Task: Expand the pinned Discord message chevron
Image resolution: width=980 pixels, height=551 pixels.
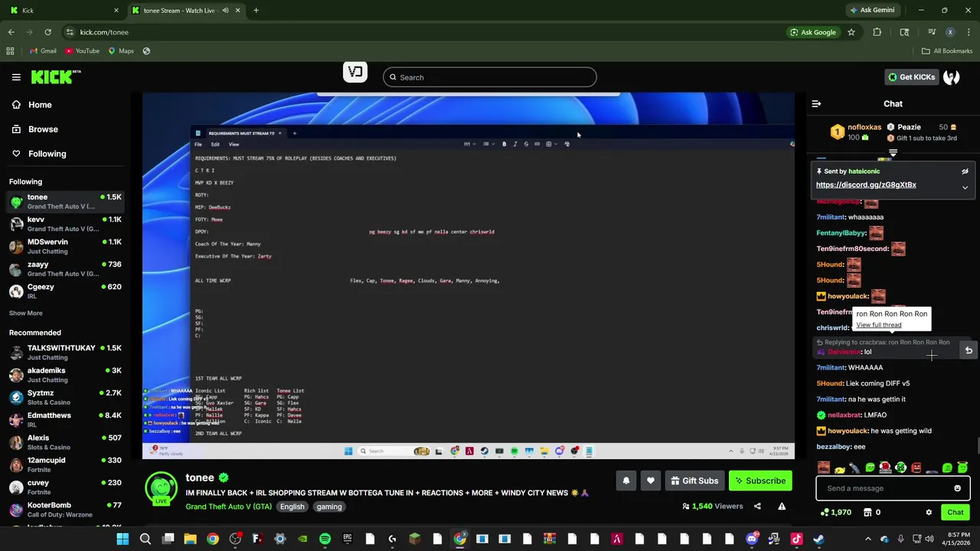Action: click(965, 187)
